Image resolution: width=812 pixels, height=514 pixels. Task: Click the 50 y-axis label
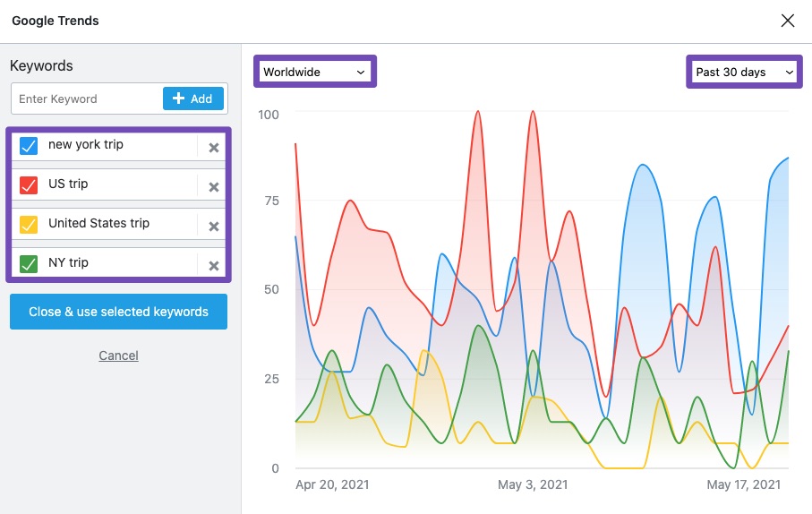point(272,289)
